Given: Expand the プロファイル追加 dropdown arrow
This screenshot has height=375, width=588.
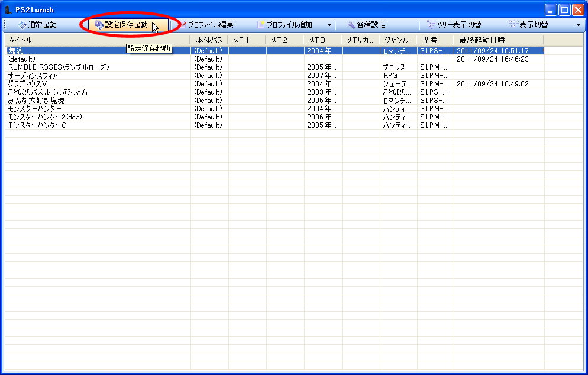Looking at the screenshot, I should pyautogui.click(x=329, y=25).
